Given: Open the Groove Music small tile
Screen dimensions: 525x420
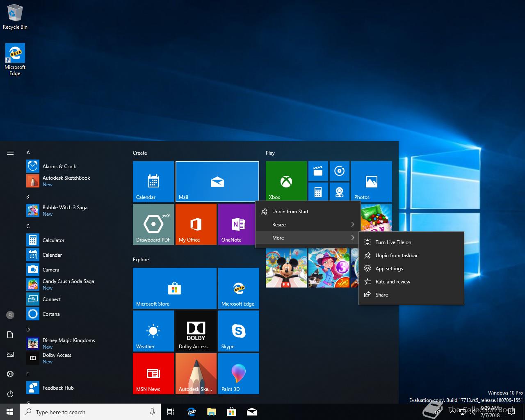Looking at the screenshot, I should (340, 171).
